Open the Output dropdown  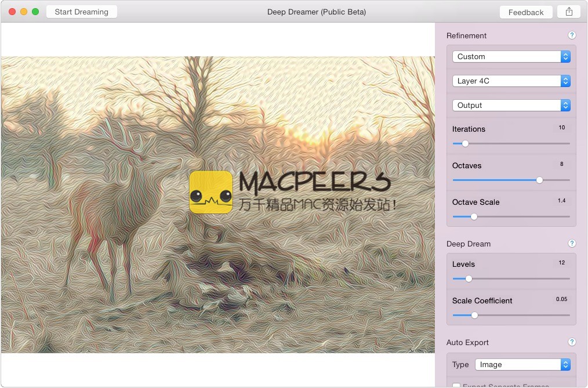511,106
